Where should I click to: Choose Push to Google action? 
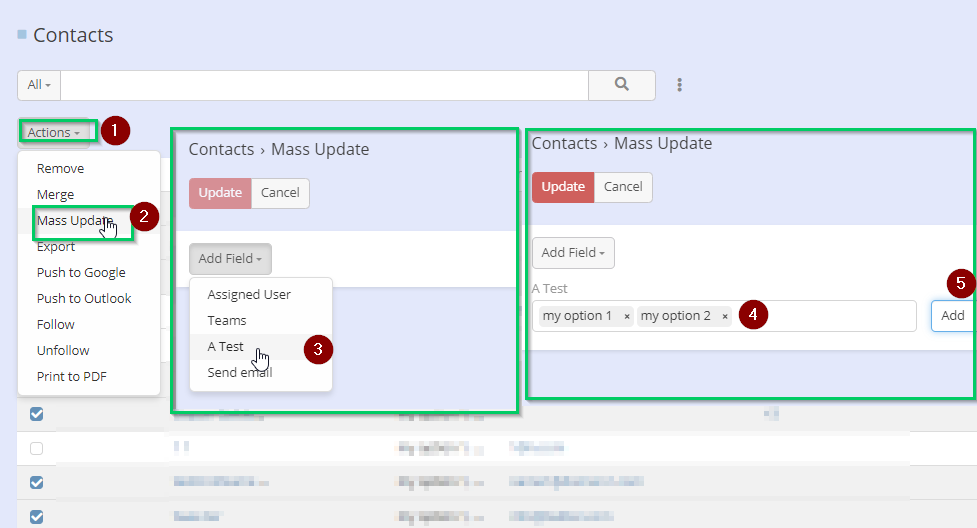click(81, 272)
